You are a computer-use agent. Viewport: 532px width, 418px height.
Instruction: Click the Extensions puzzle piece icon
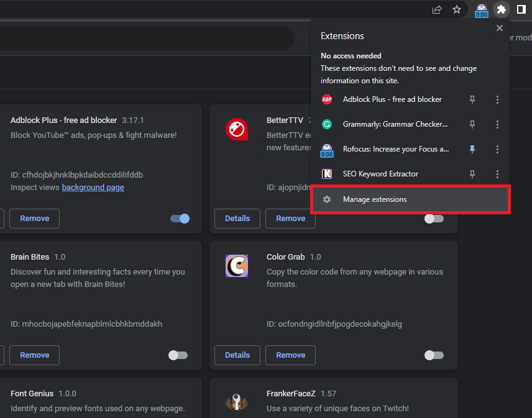pos(502,9)
